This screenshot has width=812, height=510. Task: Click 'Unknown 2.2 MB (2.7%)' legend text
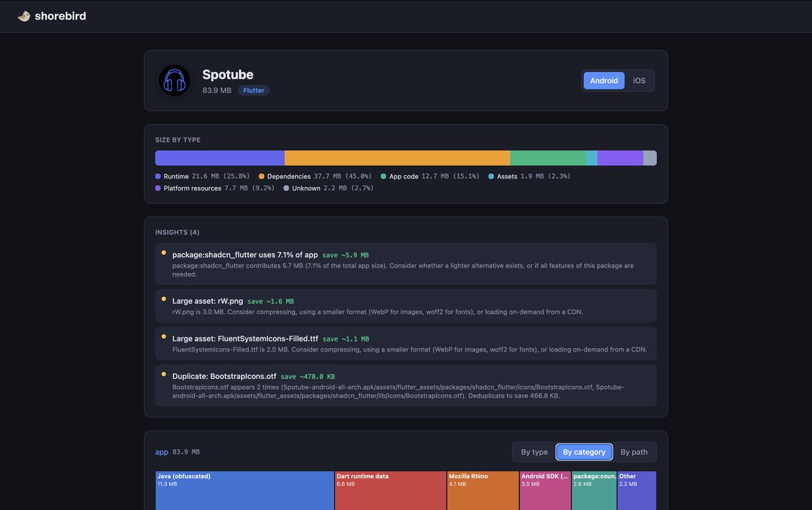tap(333, 188)
